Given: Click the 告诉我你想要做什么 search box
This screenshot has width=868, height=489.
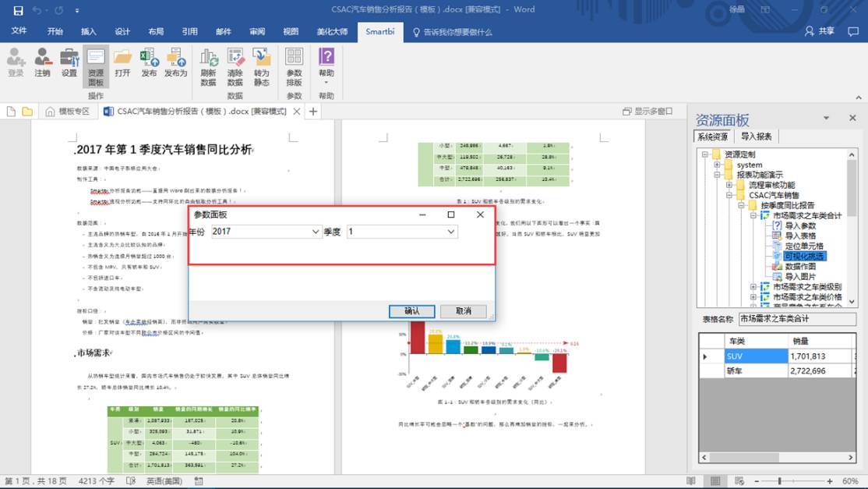Looking at the screenshot, I should click(x=452, y=32).
